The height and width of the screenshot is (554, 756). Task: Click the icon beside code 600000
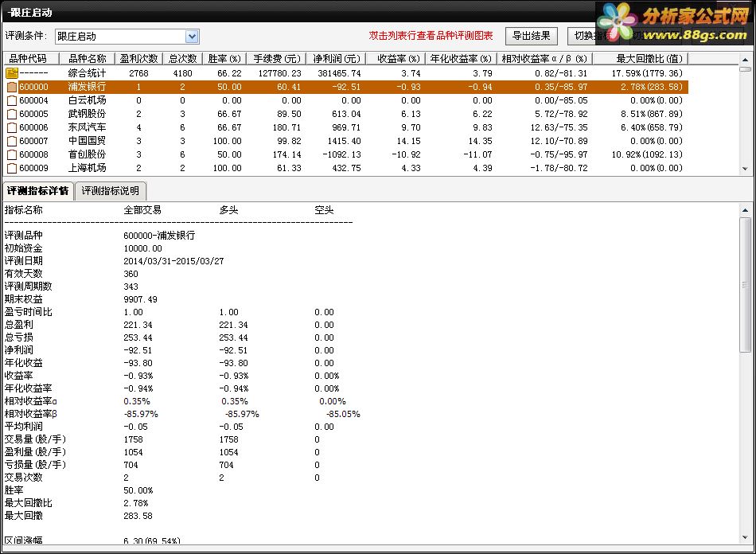(12, 87)
